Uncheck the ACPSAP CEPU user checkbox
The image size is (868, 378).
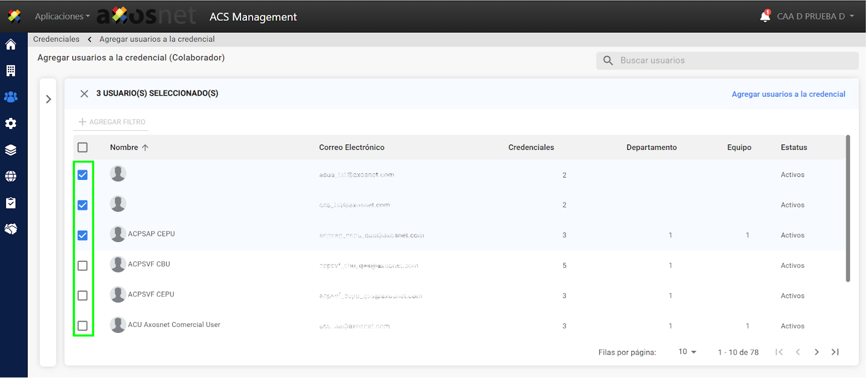[83, 235]
